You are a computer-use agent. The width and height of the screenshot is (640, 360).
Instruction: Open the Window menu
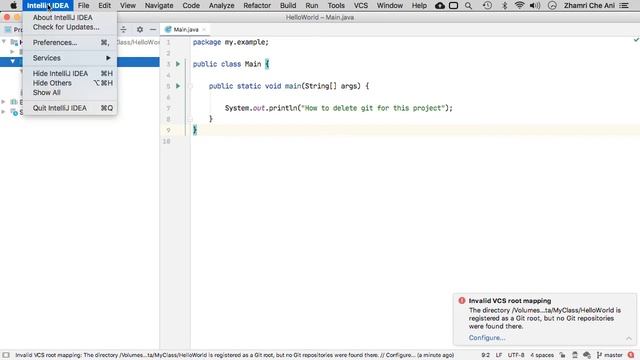tap(389, 5)
